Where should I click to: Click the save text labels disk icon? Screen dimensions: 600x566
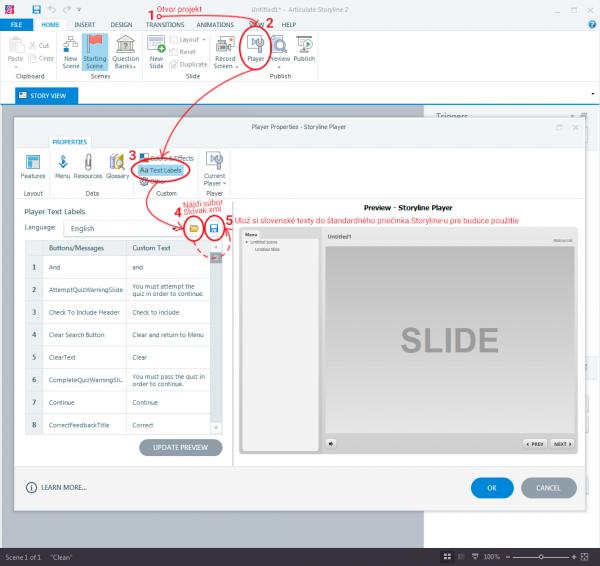[x=214, y=228]
